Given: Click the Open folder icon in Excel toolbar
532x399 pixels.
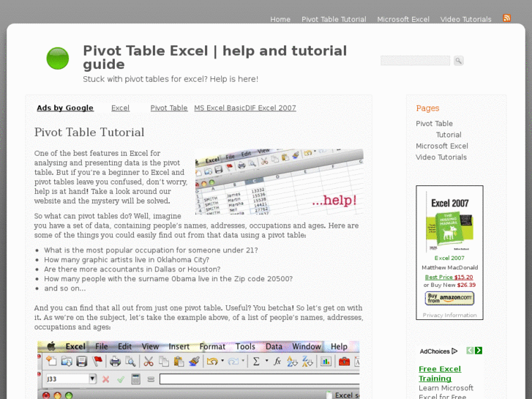Looking at the screenshot, I should click(67, 362).
